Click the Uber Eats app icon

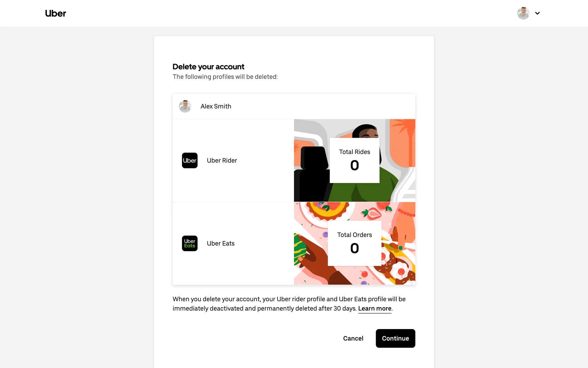[x=190, y=243]
